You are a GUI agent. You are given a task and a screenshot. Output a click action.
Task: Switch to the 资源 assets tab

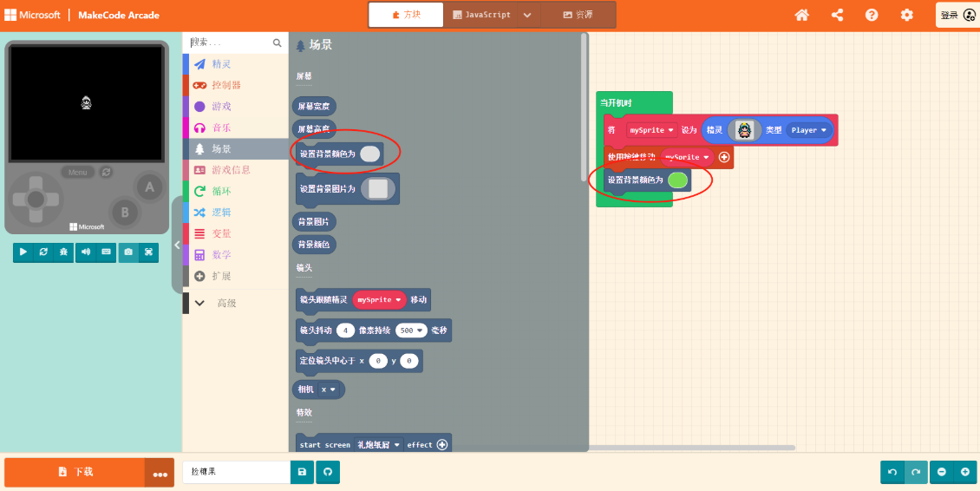pos(578,15)
